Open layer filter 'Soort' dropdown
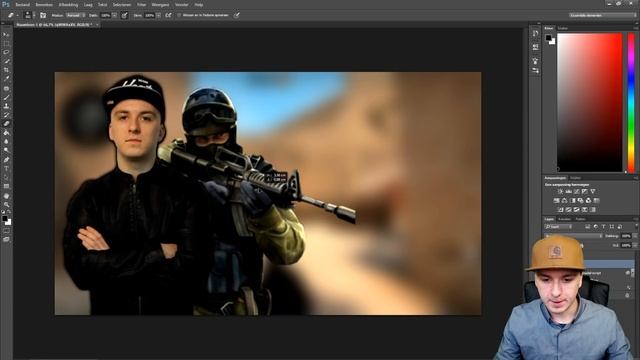The width and height of the screenshot is (640, 360). pos(558,227)
